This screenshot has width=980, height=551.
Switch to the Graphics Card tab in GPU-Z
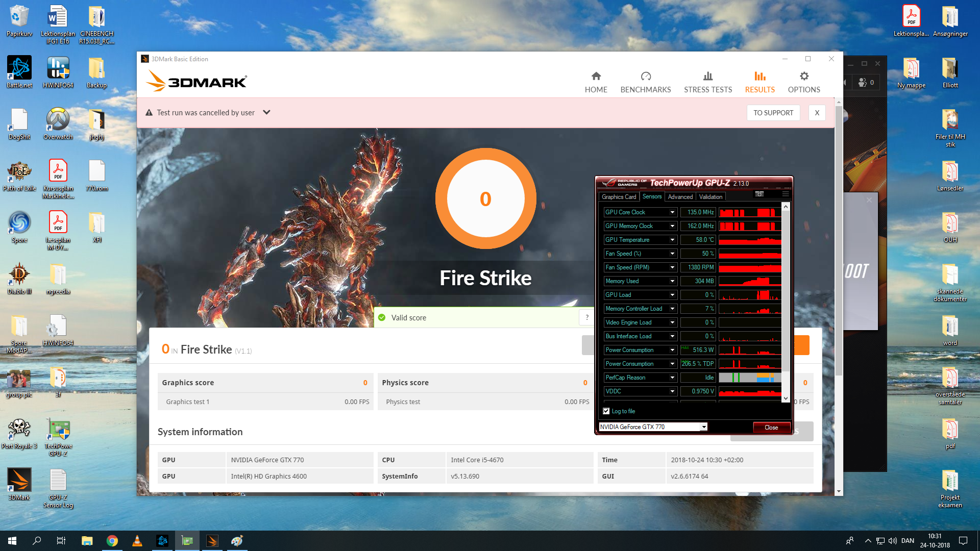[x=619, y=197]
